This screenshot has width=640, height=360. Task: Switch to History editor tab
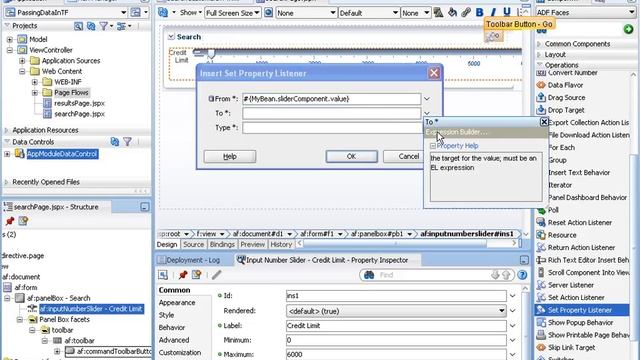point(281,244)
